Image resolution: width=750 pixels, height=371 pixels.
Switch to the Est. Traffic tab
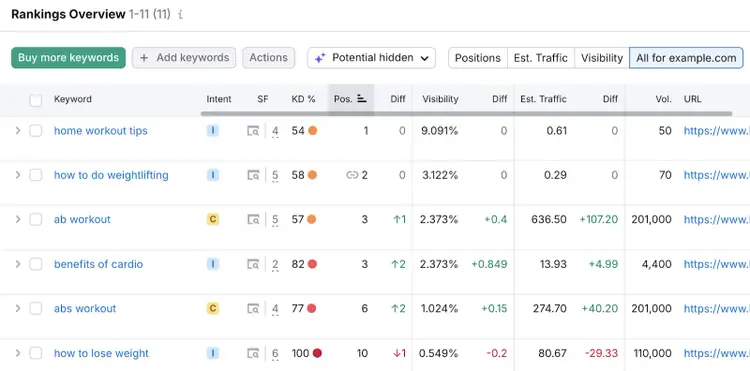[x=540, y=58]
